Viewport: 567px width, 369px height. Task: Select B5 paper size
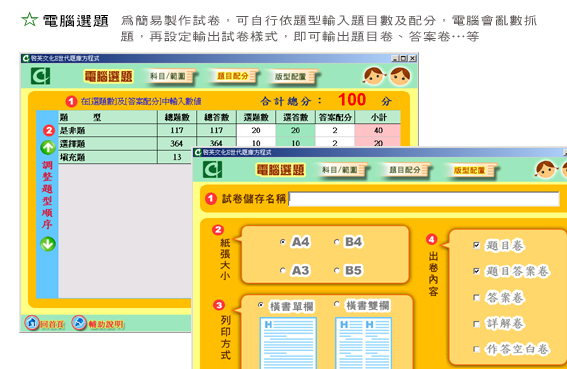[x=337, y=270]
